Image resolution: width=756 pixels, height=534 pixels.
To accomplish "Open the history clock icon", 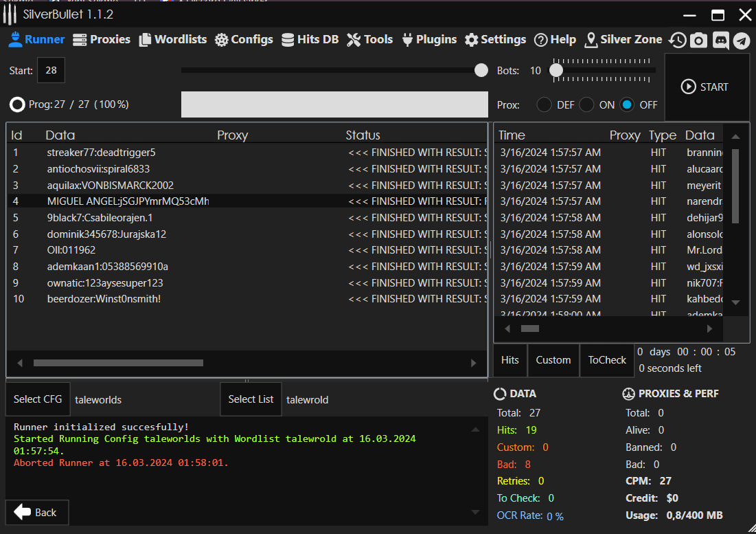I will pos(677,41).
